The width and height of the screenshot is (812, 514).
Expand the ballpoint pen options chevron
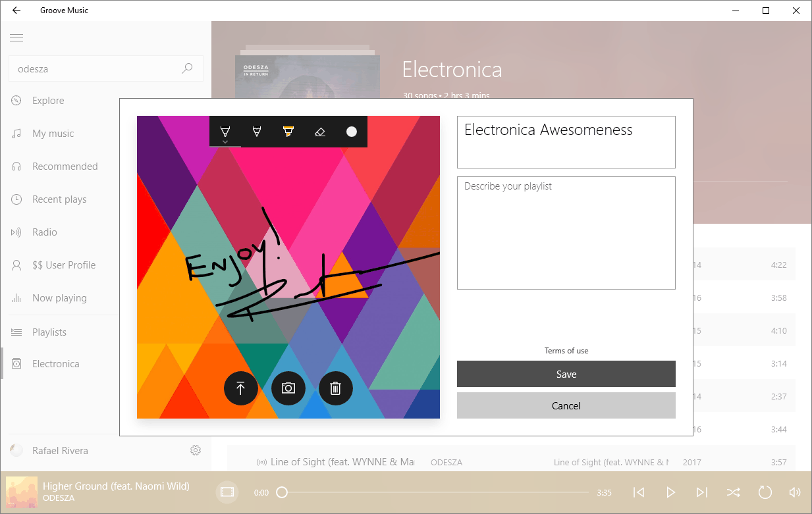coord(225,141)
